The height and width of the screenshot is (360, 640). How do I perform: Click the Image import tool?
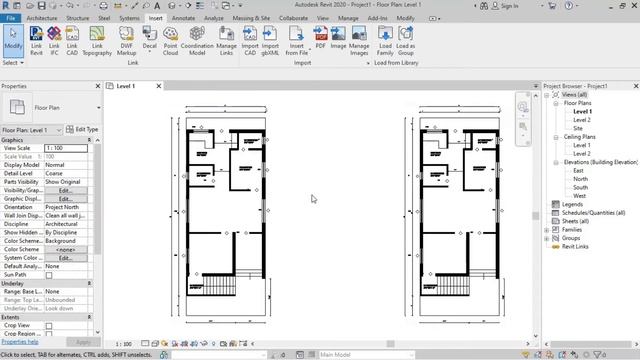tap(338, 38)
